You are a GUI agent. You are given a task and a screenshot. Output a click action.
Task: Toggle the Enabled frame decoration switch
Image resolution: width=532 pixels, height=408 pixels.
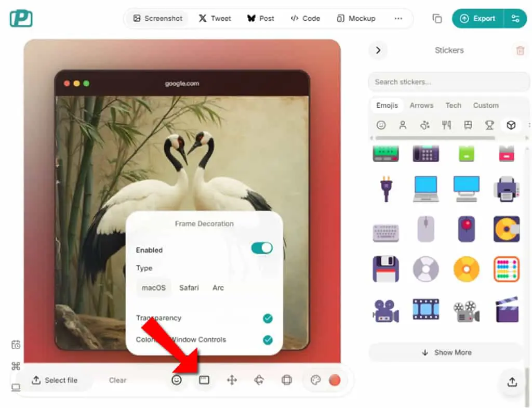(x=262, y=248)
